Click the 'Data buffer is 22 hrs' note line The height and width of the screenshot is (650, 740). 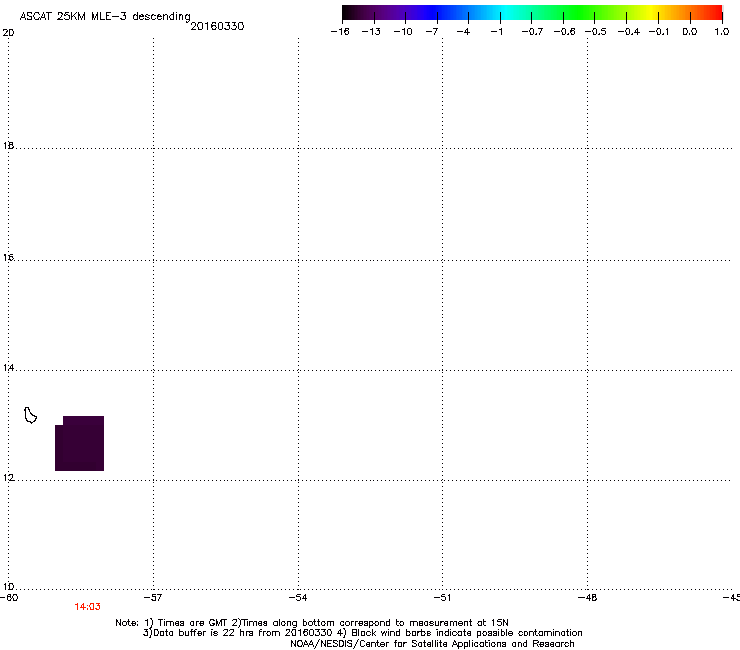[362, 633]
